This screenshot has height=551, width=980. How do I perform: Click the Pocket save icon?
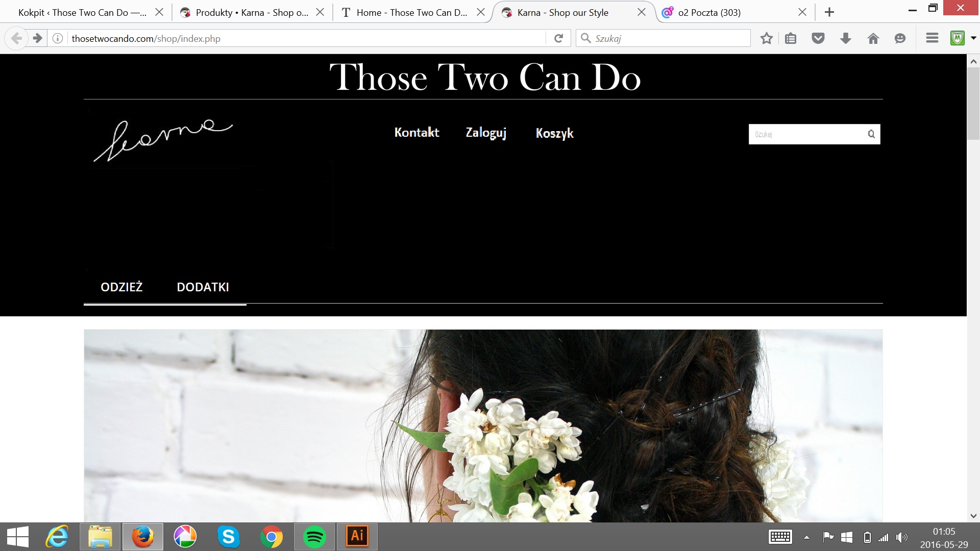818,38
